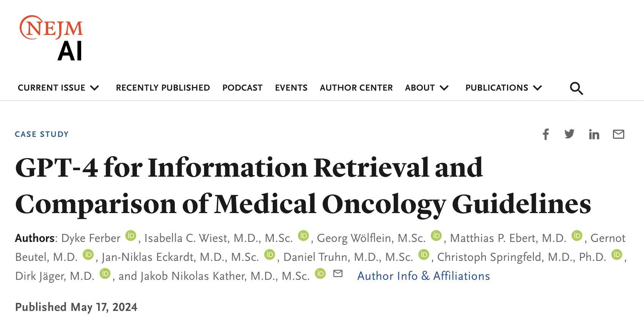
Task: Open Georg Wölflein's ORCID iD icon
Action: [437, 235]
